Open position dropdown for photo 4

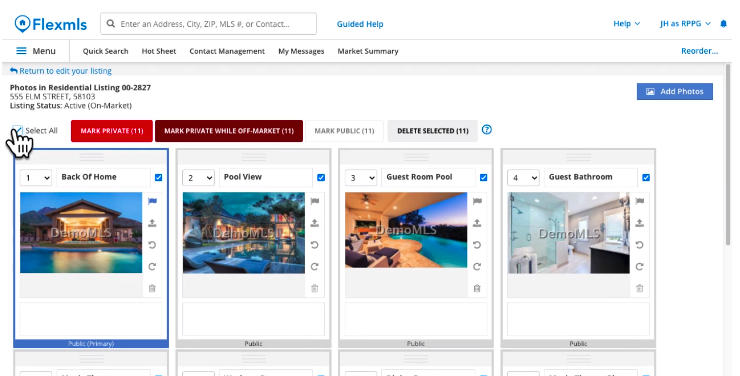coord(523,177)
